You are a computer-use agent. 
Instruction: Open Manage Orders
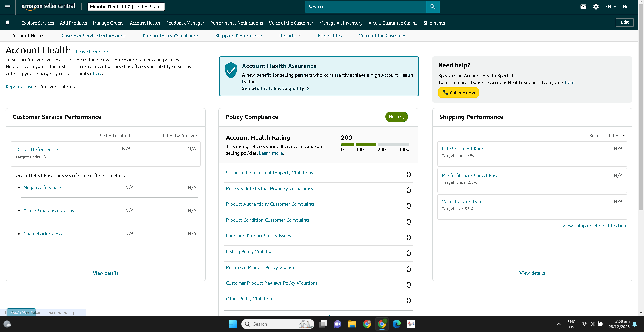click(108, 23)
